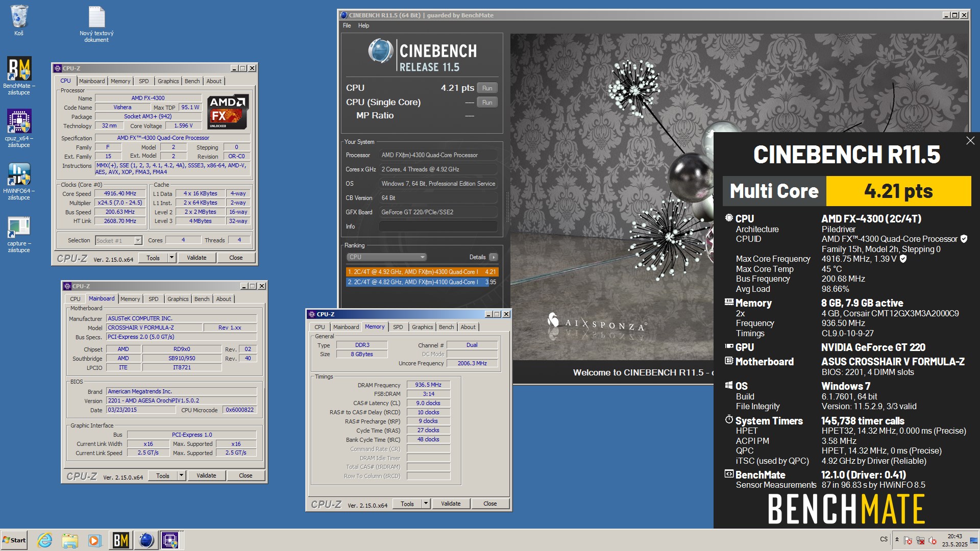Click the mainboard Model field CROSSHAIR V FORMULA-Z
Image resolution: width=980 pixels, height=551 pixels.
154,328
